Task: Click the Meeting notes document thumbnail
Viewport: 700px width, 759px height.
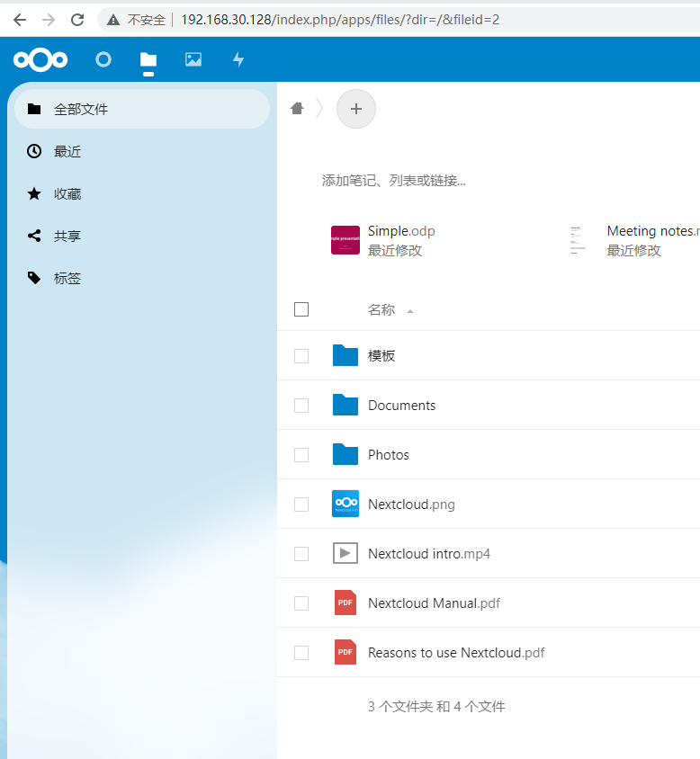Action: point(578,240)
